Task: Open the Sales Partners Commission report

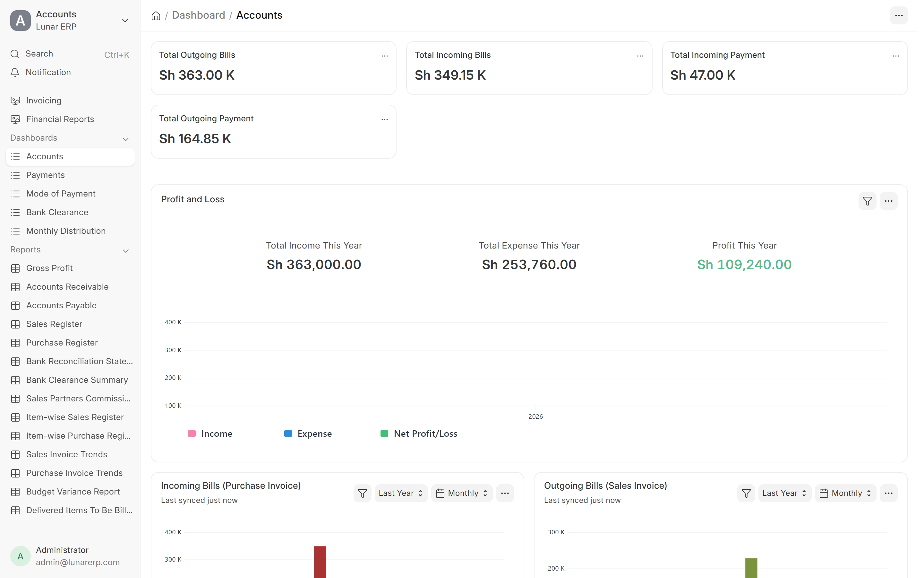Action: pos(70,399)
